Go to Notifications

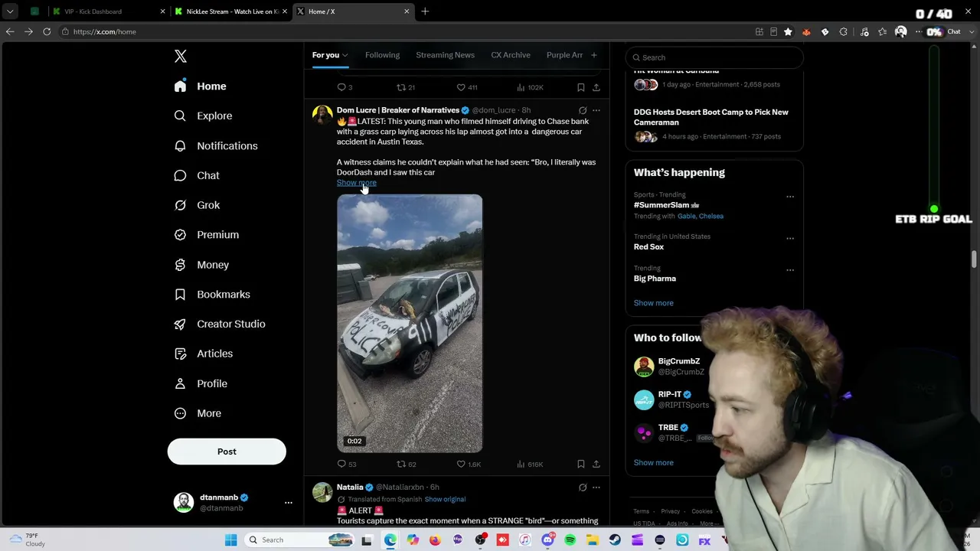215,145
